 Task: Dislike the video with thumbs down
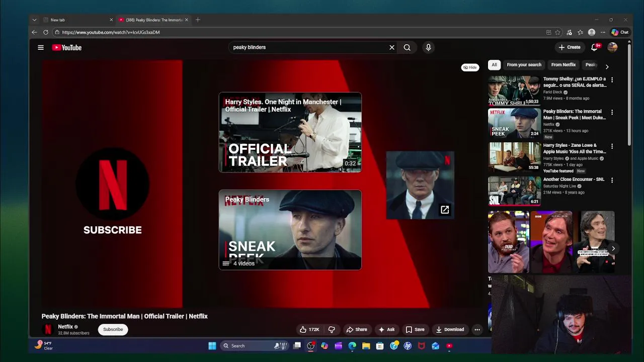click(x=332, y=329)
